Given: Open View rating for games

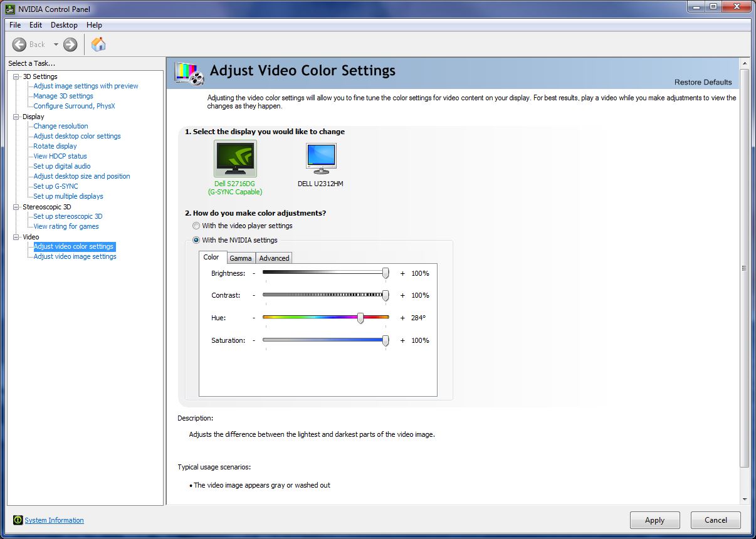Looking at the screenshot, I should [x=66, y=226].
